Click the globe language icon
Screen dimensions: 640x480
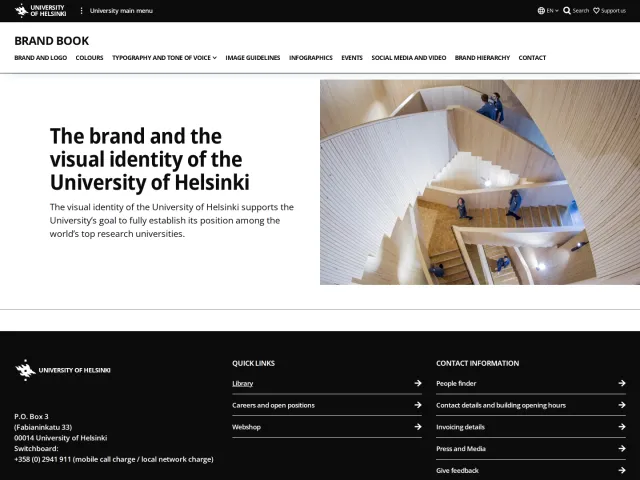coord(541,11)
